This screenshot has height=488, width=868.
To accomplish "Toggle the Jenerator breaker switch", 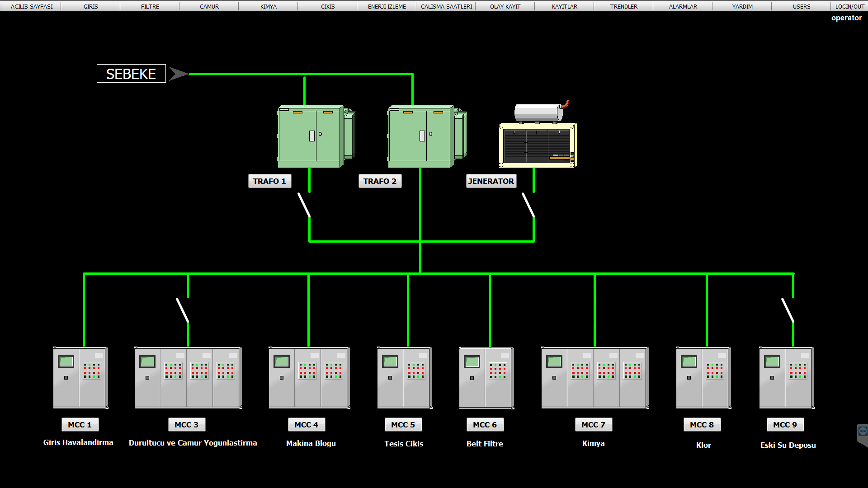I will [x=528, y=206].
